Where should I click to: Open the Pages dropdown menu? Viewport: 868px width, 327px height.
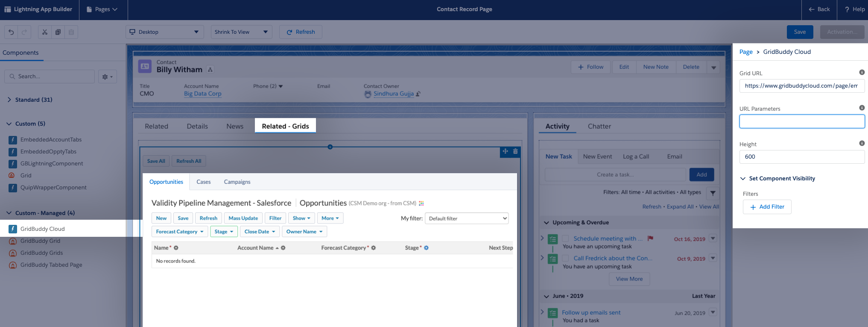[x=103, y=9]
